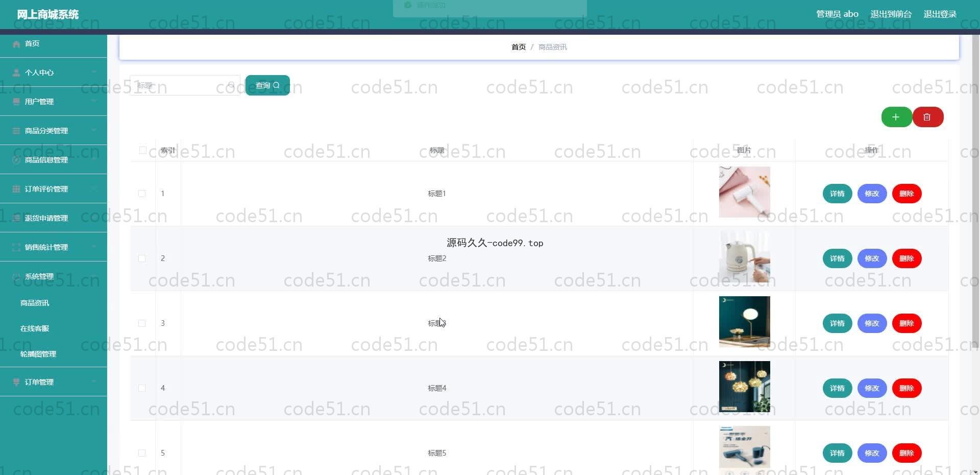Viewport: 980px width, 475px height.
Task: Click the 商品资讯 breadcrumb text
Action: 552,47
